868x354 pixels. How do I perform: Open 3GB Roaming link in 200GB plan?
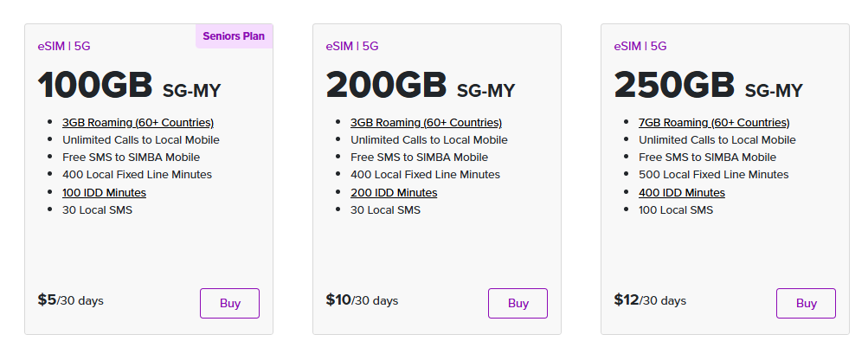427,122
